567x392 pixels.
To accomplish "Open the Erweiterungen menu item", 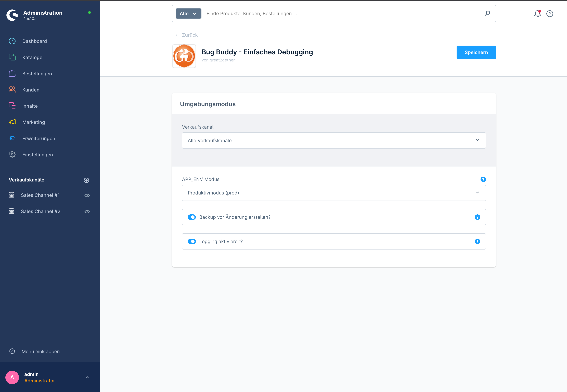I will click(x=38, y=139).
